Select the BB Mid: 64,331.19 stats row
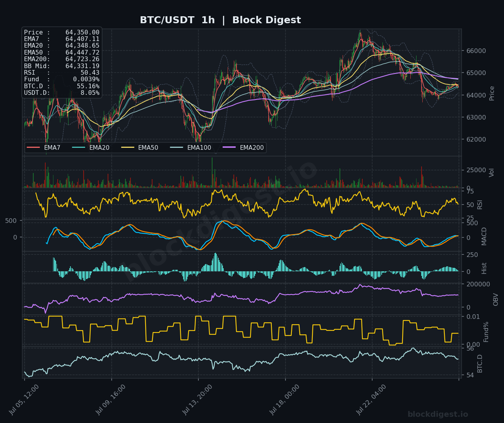This screenshot has height=423, width=504. tap(62, 66)
